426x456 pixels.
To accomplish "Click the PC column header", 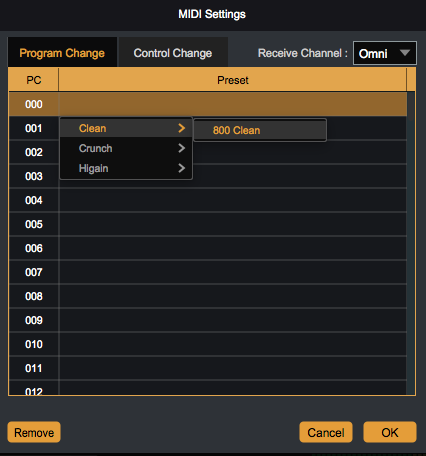I will pos(34,80).
